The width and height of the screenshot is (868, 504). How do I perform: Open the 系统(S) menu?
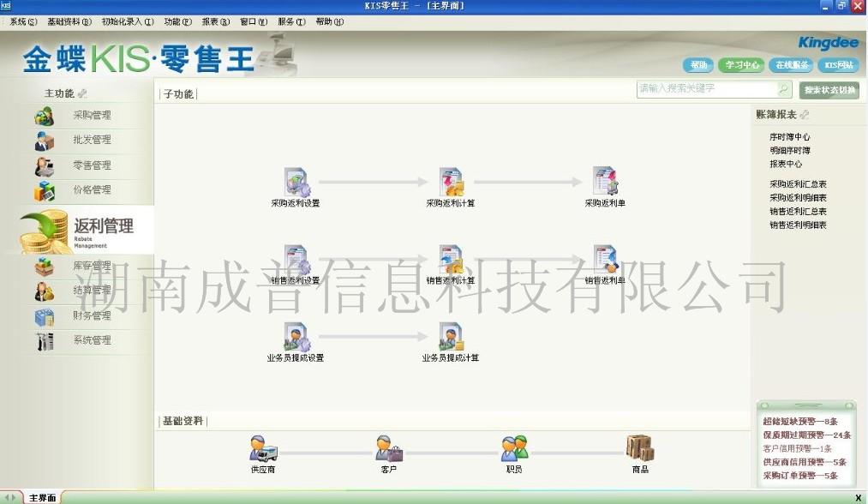click(23, 21)
